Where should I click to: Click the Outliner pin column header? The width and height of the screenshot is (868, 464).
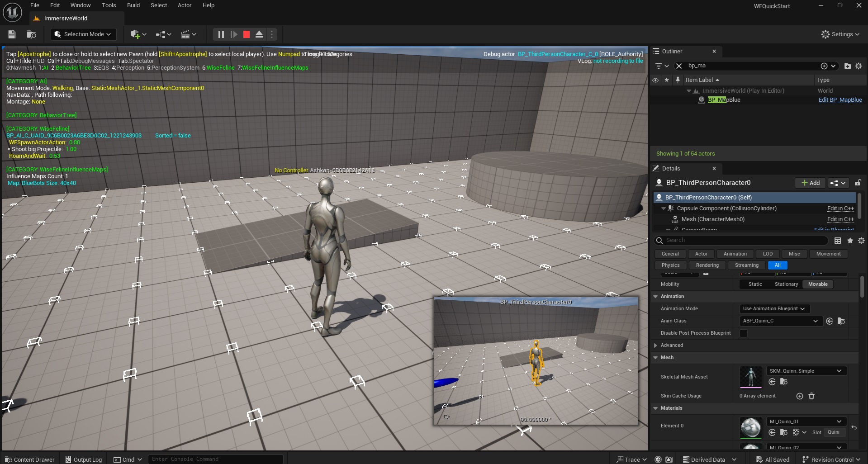(678, 80)
